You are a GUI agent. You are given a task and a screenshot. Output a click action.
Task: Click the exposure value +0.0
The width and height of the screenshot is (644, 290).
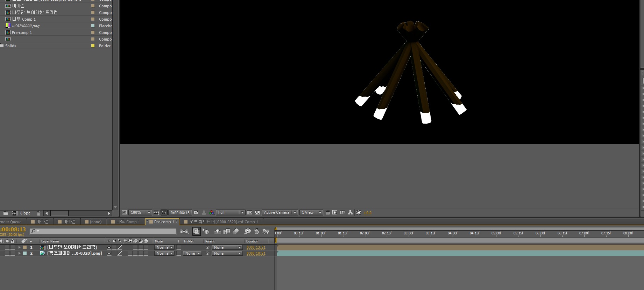point(368,213)
